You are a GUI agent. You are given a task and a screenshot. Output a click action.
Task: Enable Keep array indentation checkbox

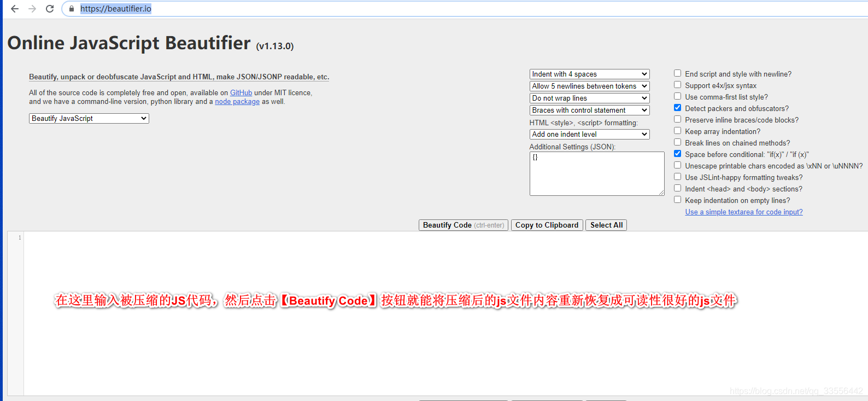pyautogui.click(x=677, y=131)
